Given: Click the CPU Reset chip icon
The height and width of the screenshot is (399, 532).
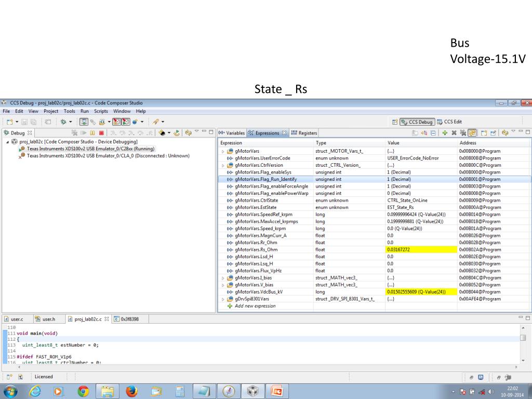Looking at the screenshot, I should tap(162, 133).
